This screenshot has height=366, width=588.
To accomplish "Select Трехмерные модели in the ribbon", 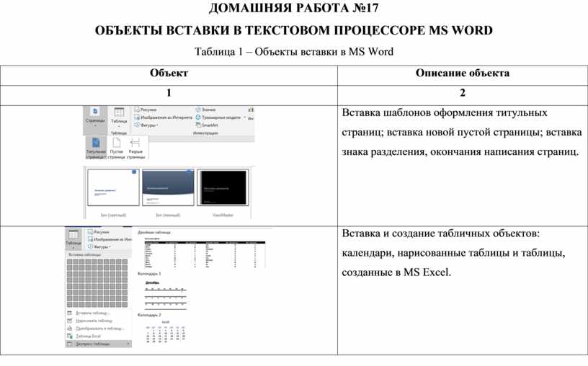I will click(x=218, y=117).
